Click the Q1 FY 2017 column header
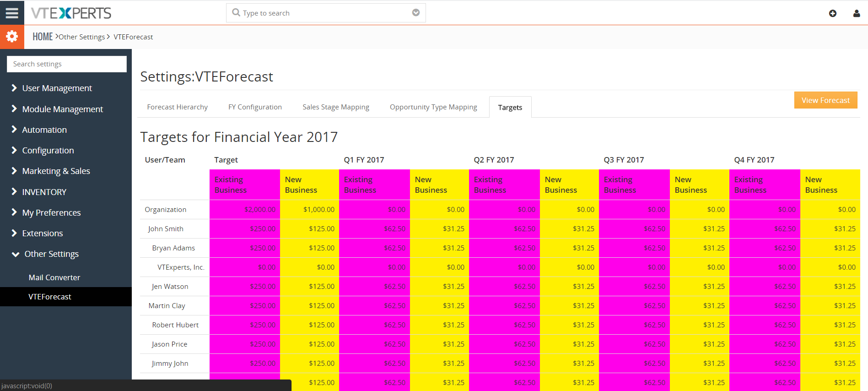The height and width of the screenshot is (391, 868). pos(364,160)
